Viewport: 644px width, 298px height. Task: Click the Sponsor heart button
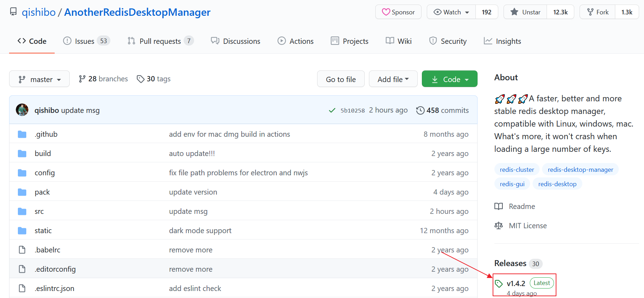coord(398,12)
